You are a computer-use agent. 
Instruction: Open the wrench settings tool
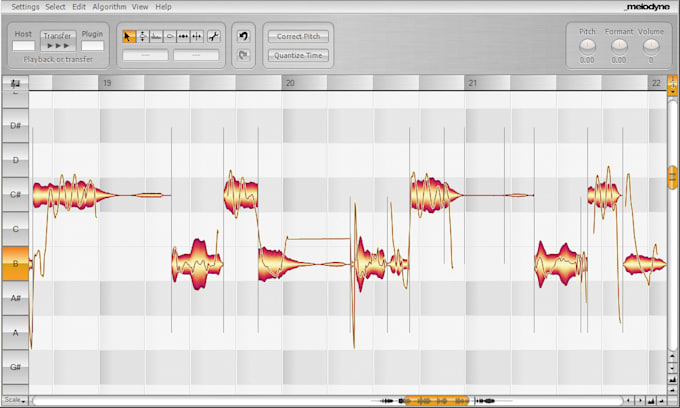point(213,37)
